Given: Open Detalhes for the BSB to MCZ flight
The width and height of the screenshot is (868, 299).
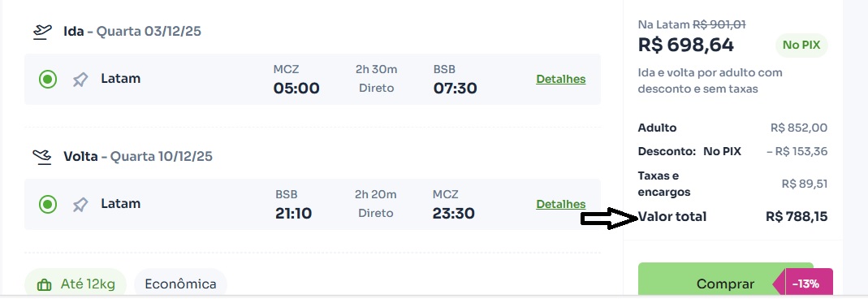Looking at the screenshot, I should click(x=561, y=204).
